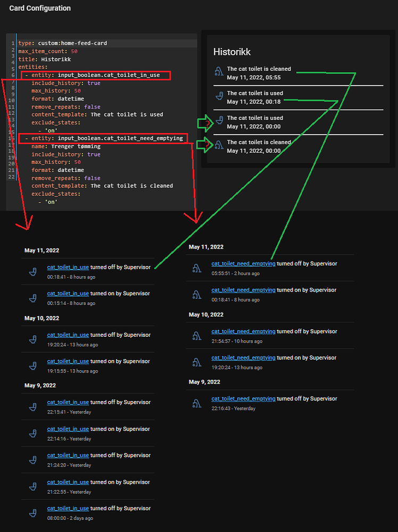Viewport: 398px width, 532px height.
Task: Open cat_toilet_in_use link from the 00:18:41 entry
Action: (68, 267)
